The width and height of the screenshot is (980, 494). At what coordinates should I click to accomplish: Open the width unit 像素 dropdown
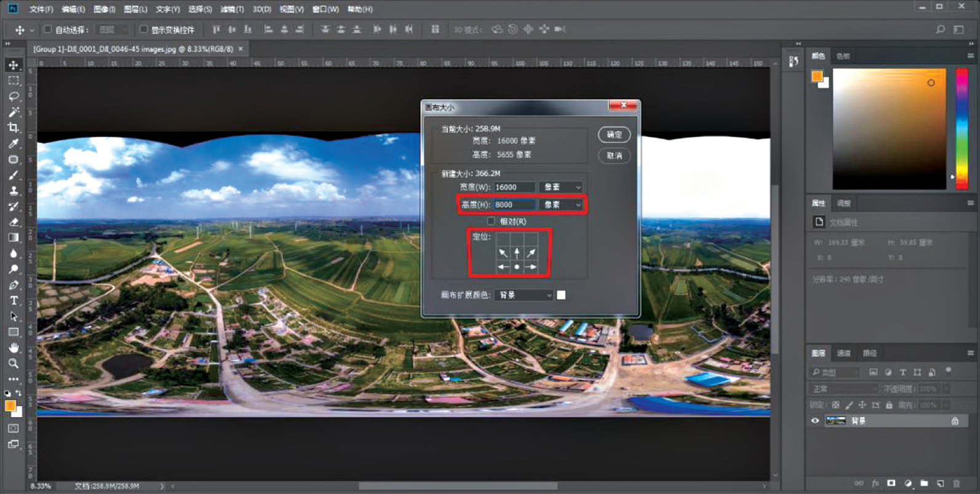561,187
